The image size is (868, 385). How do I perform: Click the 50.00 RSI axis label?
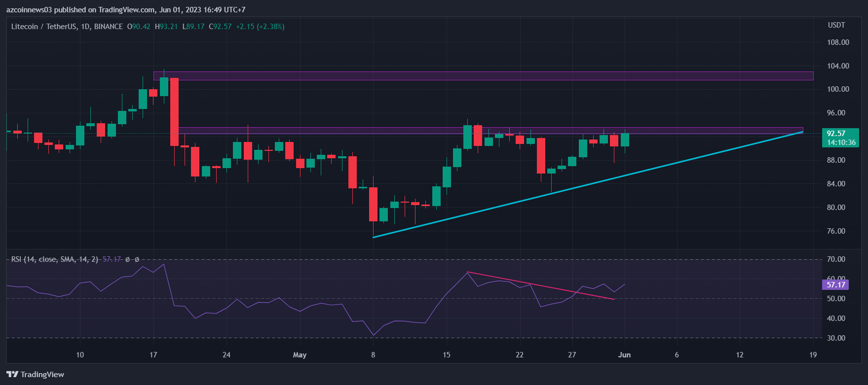click(836, 299)
